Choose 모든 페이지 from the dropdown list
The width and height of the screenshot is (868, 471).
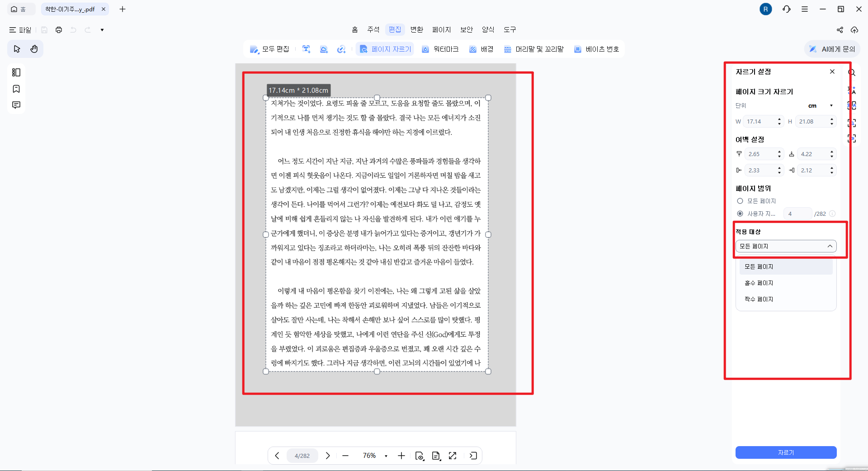click(x=786, y=266)
